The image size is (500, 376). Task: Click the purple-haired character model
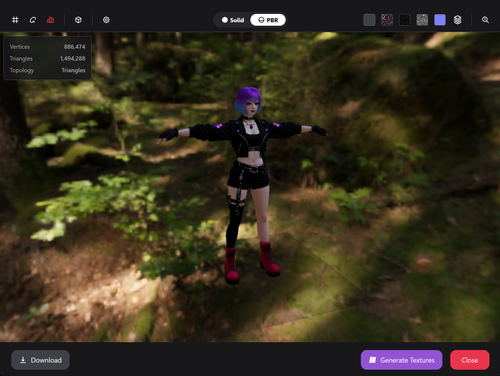pos(248,180)
